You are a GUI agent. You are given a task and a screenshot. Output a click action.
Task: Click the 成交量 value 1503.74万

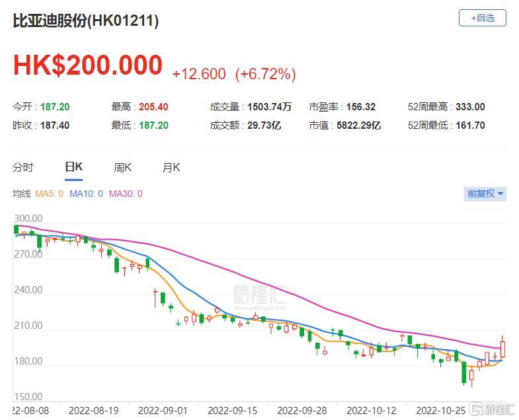[x=270, y=107]
